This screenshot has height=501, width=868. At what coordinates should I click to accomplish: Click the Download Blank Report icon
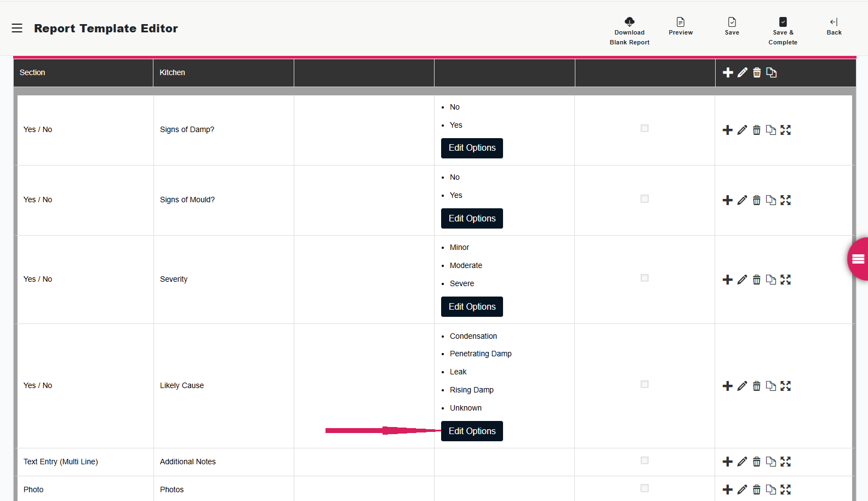tap(630, 22)
